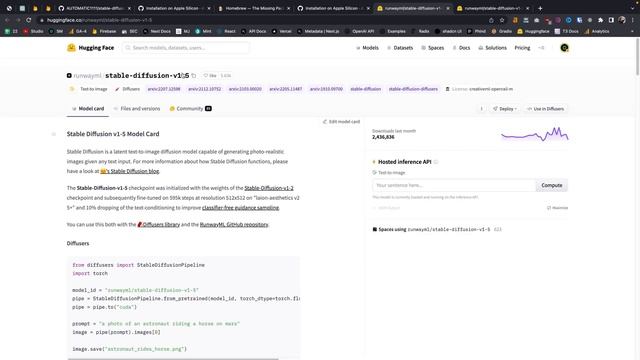Reload the page with the browser refresh icon
Screen dimensions: 640x360
[29, 20]
